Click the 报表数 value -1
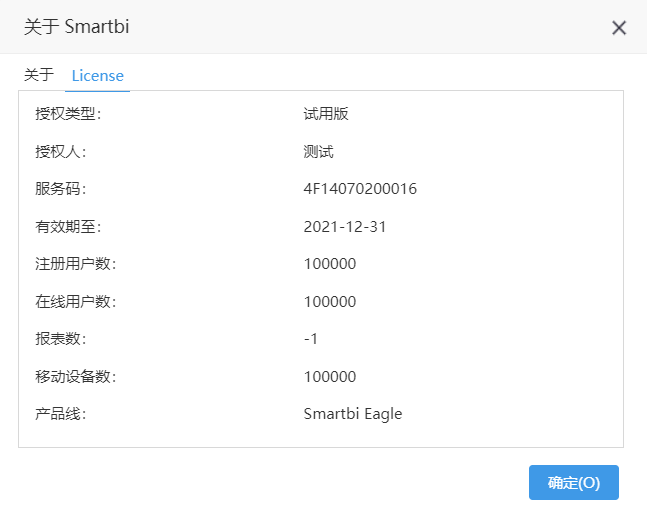The height and width of the screenshot is (515, 647). 311,339
